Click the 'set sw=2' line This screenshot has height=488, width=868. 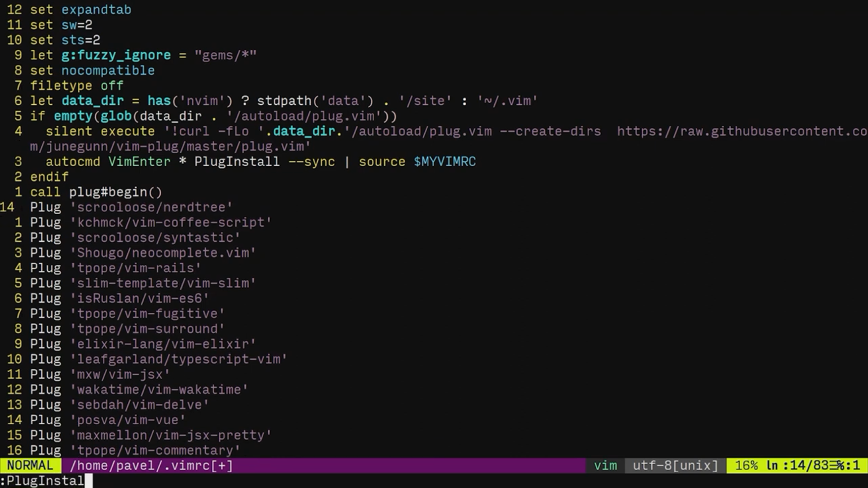pos(61,25)
